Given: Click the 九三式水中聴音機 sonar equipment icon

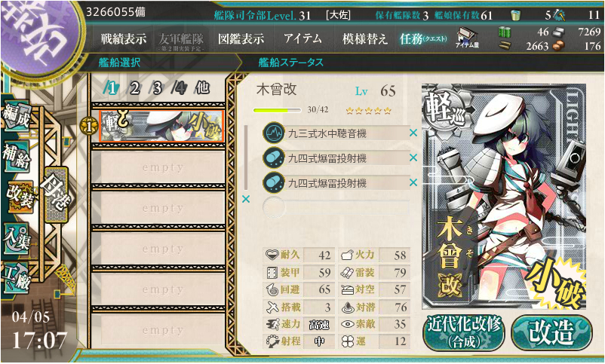Looking at the screenshot, I should (x=274, y=133).
